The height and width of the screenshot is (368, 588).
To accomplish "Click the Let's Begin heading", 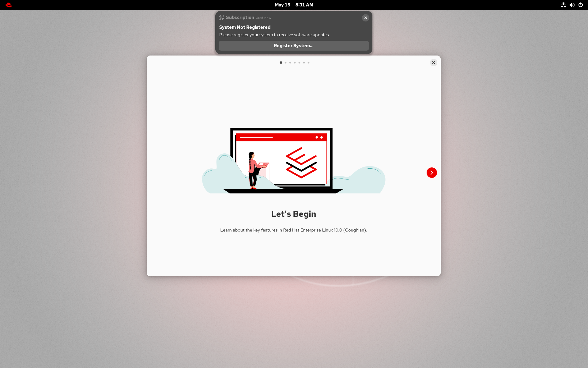I will pyautogui.click(x=293, y=214).
